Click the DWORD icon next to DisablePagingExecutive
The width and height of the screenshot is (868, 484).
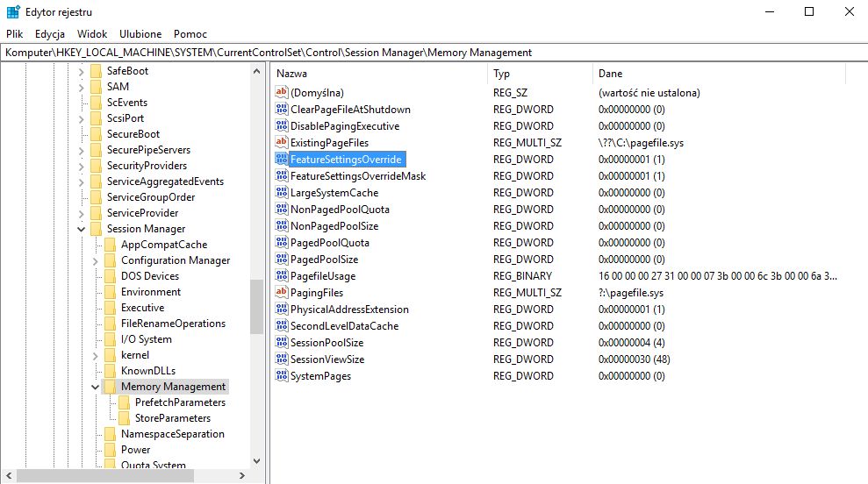pos(281,125)
